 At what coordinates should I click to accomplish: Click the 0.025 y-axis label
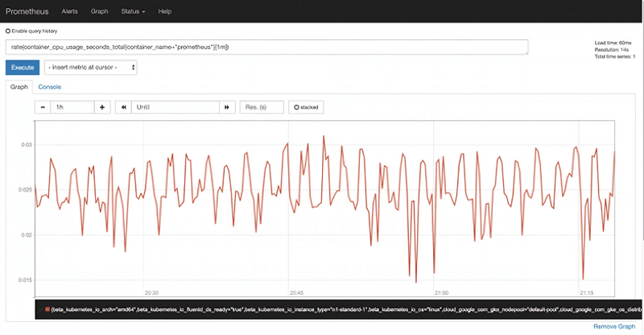tap(25, 190)
